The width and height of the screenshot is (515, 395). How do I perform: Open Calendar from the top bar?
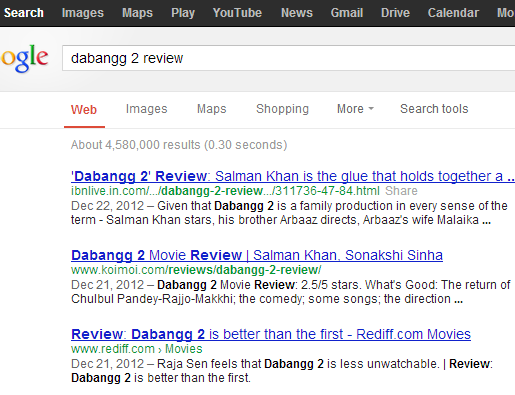click(x=453, y=13)
